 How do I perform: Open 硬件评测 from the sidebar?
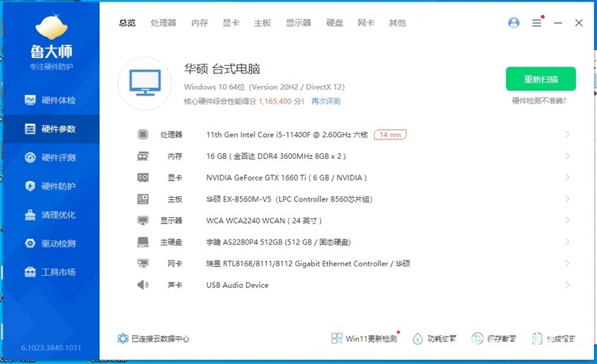[x=51, y=157]
